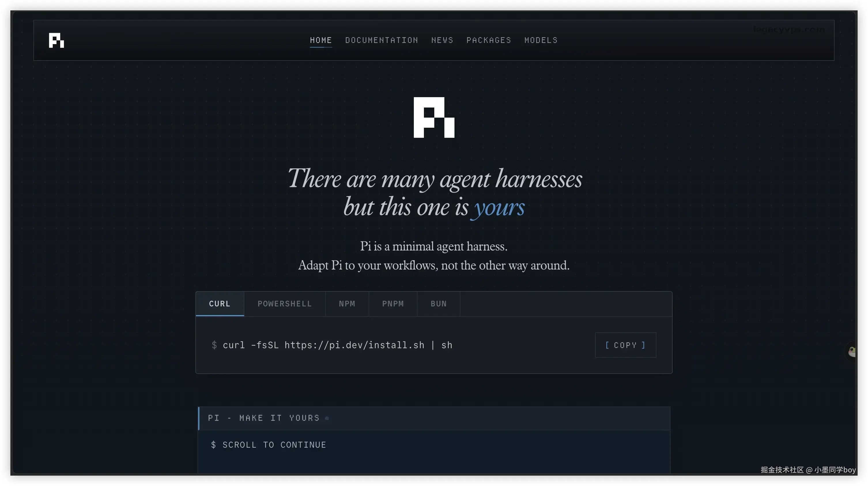Open the Packages nav item
This screenshot has width=868, height=486.
pyautogui.click(x=488, y=40)
